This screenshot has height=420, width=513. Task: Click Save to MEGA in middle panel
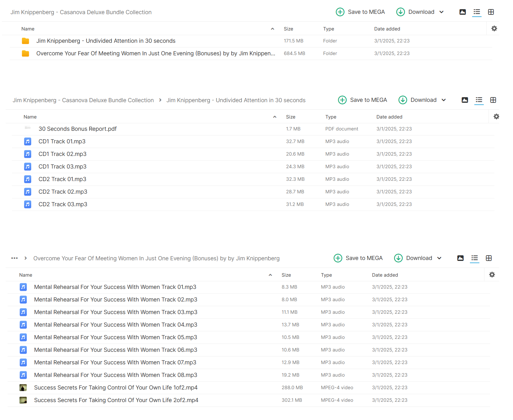362,100
